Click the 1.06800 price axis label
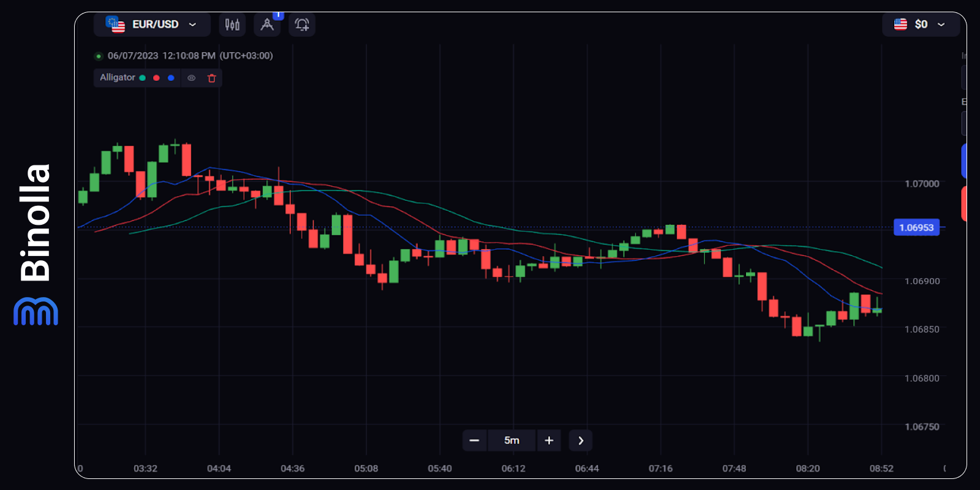Image resolution: width=980 pixels, height=490 pixels. [x=922, y=379]
